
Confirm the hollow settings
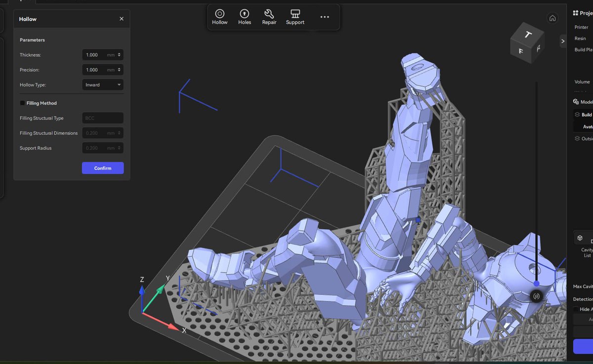click(x=103, y=168)
